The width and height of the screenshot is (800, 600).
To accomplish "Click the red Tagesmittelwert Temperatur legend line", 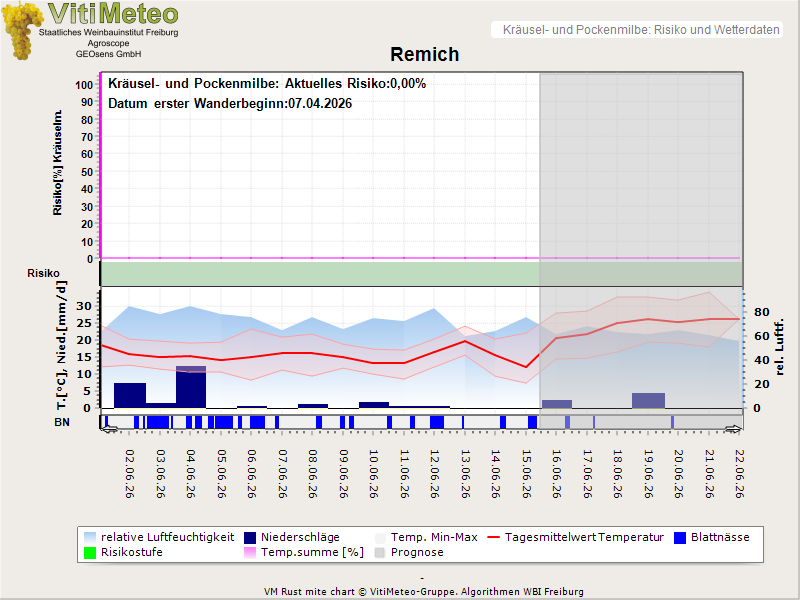I will [x=494, y=537].
